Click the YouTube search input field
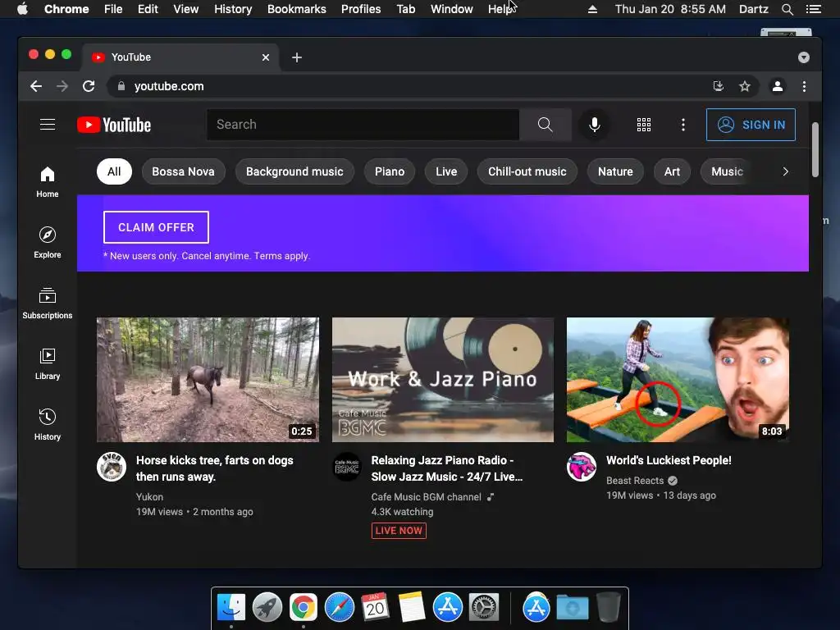Screen dimensions: 840x630 point(363,125)
